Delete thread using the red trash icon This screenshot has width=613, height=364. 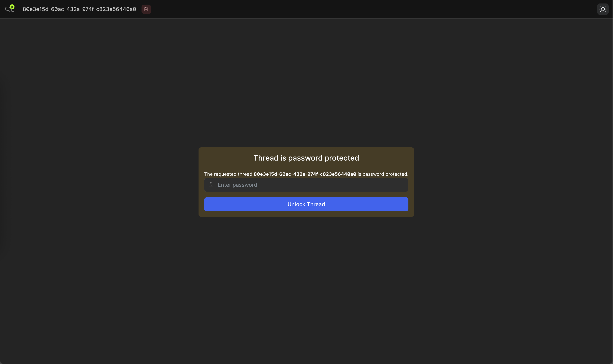(x=146, y=9)
